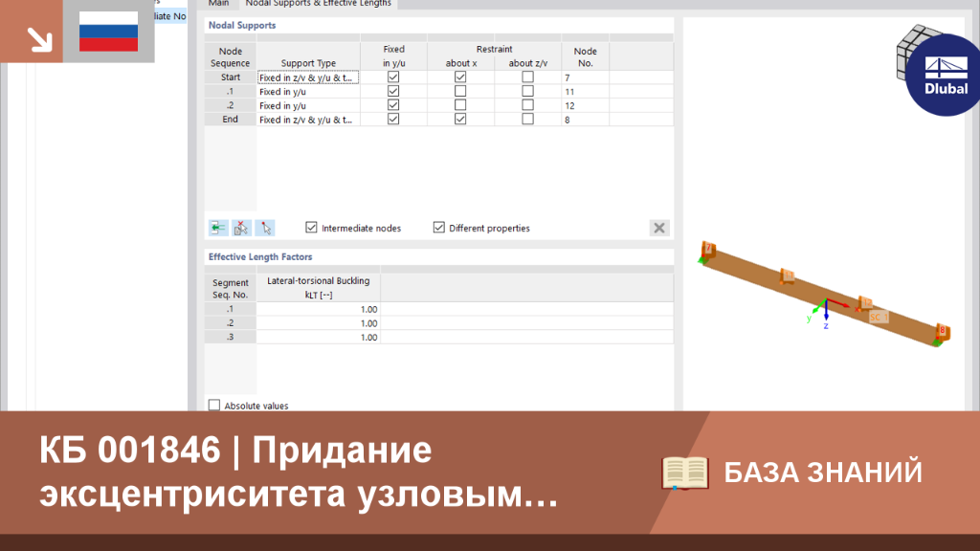Select Support Type cell of row .1
980x551 pixels.
[x=308, y=91]
